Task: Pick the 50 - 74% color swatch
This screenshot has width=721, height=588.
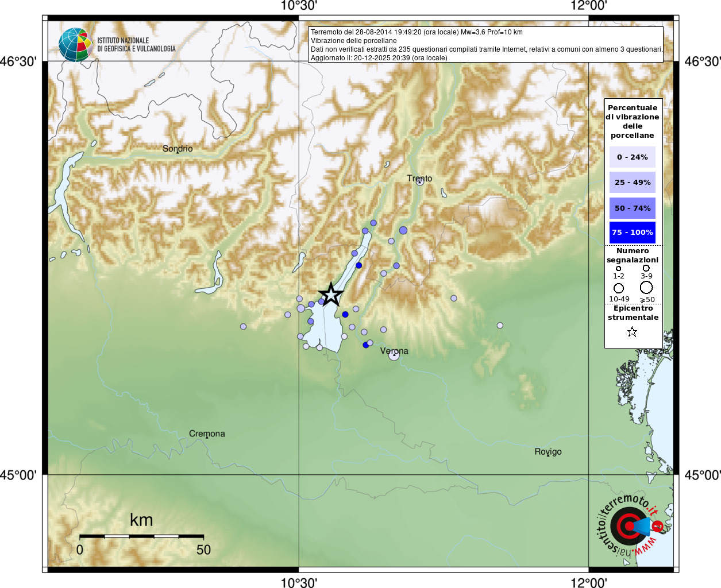Action: click(x=632, y=208)
